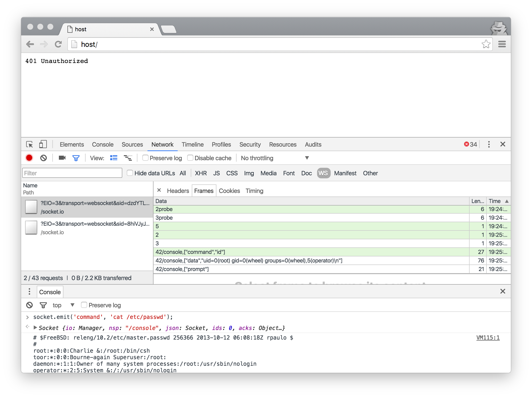This screenshot has width=532, height=398.
Task: Toggle the blue filter funnel icon
Action: (x=76, y=158)
